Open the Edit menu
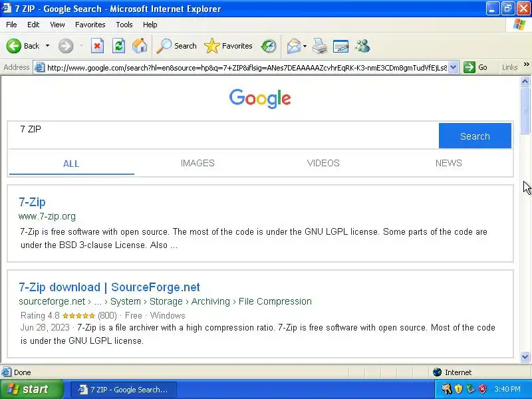 pyautogui.click(x=33, y=25)
